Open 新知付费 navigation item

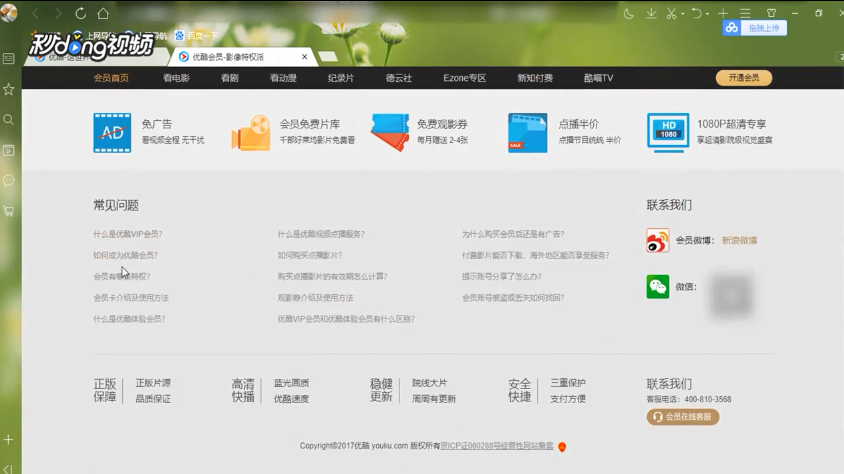point(535,78)
